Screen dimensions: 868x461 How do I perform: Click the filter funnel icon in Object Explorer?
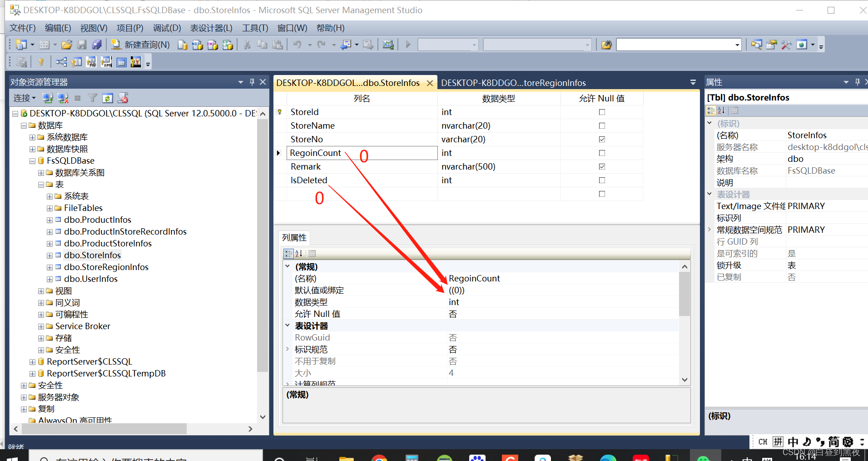[x=93, y=98]
